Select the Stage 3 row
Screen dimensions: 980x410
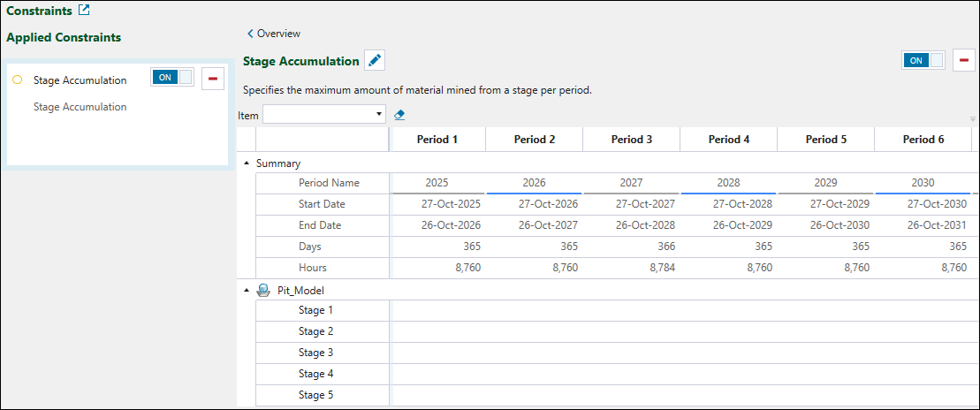click(x=316, y=353)
